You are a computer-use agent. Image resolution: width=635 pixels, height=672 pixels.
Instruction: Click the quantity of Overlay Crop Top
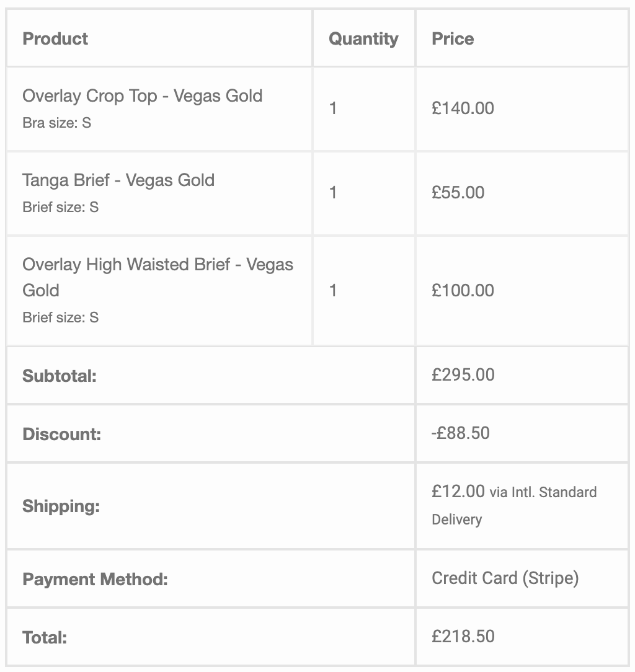333,108
